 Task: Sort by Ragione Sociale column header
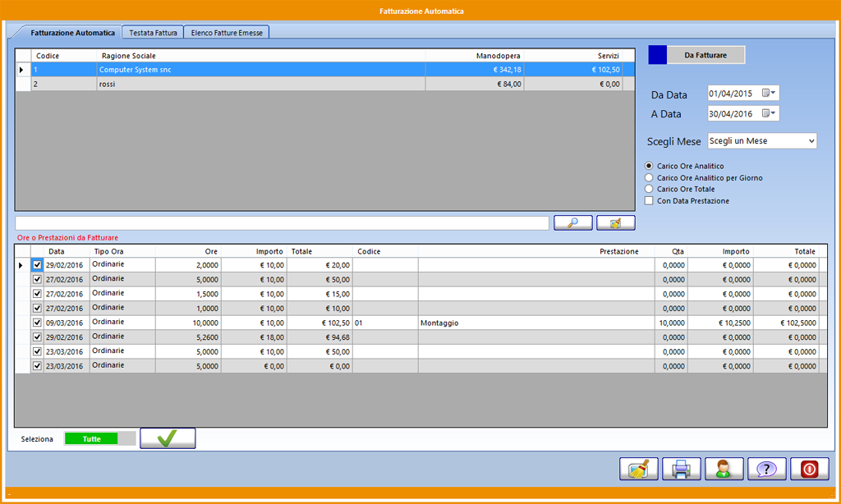(x=261, y=56)
